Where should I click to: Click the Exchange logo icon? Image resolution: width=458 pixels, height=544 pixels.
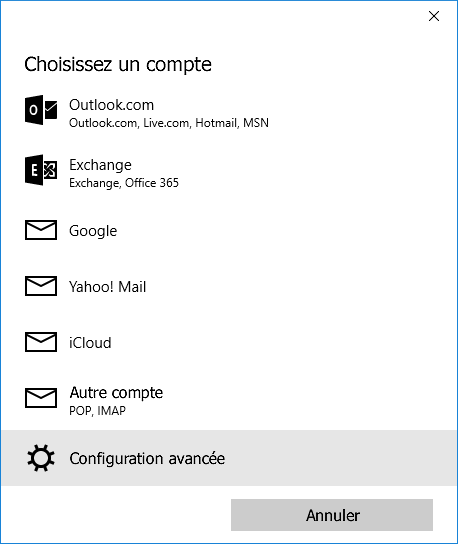coord(41,170)
